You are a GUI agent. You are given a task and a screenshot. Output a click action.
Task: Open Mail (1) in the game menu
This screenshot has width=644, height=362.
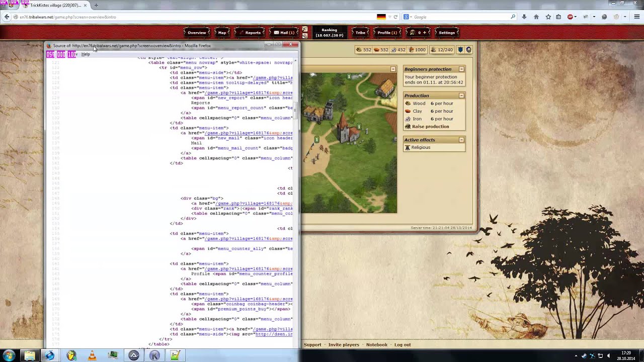point(284,33)
